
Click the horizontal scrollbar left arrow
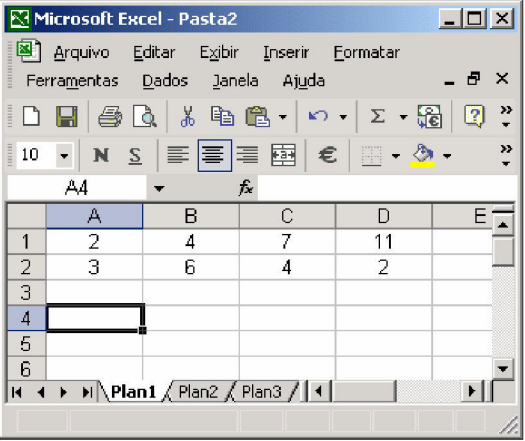click(318, 391)
